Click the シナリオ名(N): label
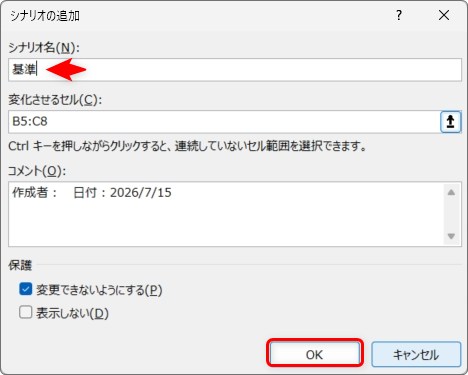This screenshot has width=468, height=375. [x=44, y=48]
